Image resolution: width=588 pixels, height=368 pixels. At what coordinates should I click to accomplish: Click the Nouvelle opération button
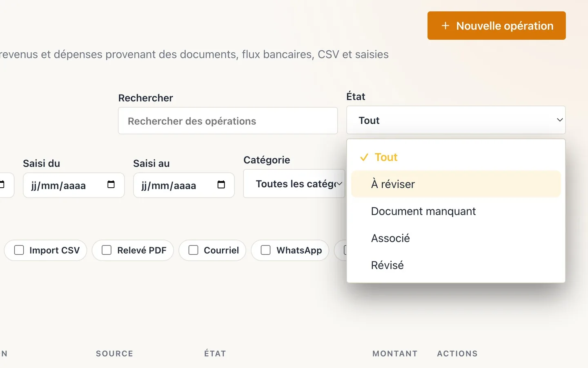point(497,25)
